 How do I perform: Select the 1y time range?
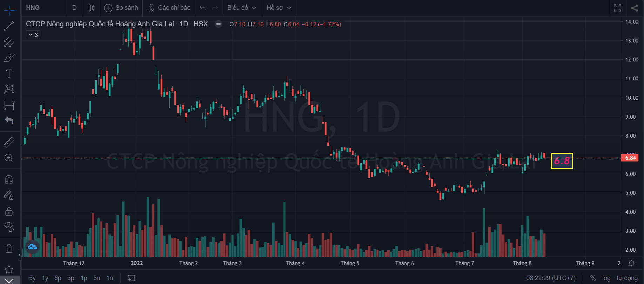pyautogui.click(x=45, y=278)
